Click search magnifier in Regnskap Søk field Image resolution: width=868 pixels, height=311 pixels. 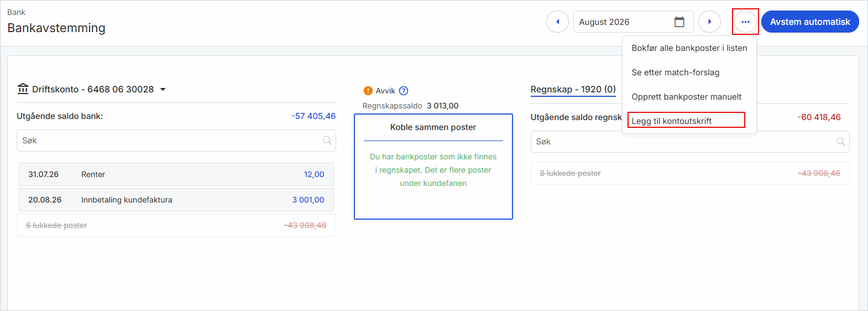(x=841, y=142)
